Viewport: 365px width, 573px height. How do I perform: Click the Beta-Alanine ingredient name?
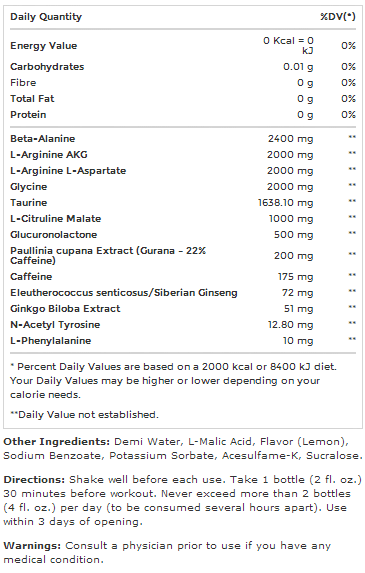pyautogui.click(x=43, y=138)
